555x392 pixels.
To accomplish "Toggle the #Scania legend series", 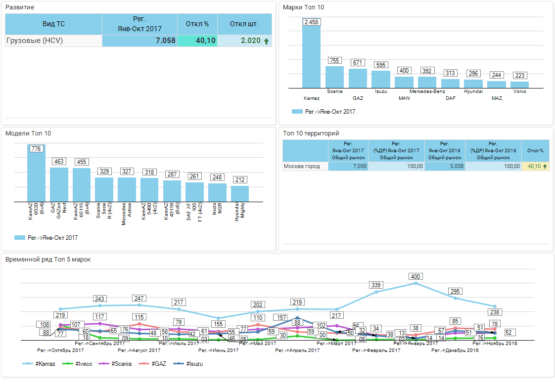I will (115, 364).
